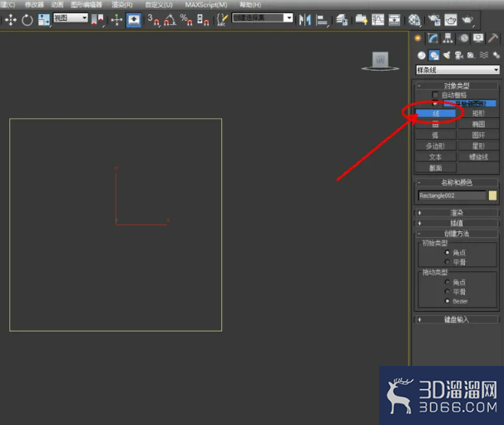Image resolution: width=504 pixels, height=425 pixels.
Task: Open the Material Editor icon
Action: 414,20
